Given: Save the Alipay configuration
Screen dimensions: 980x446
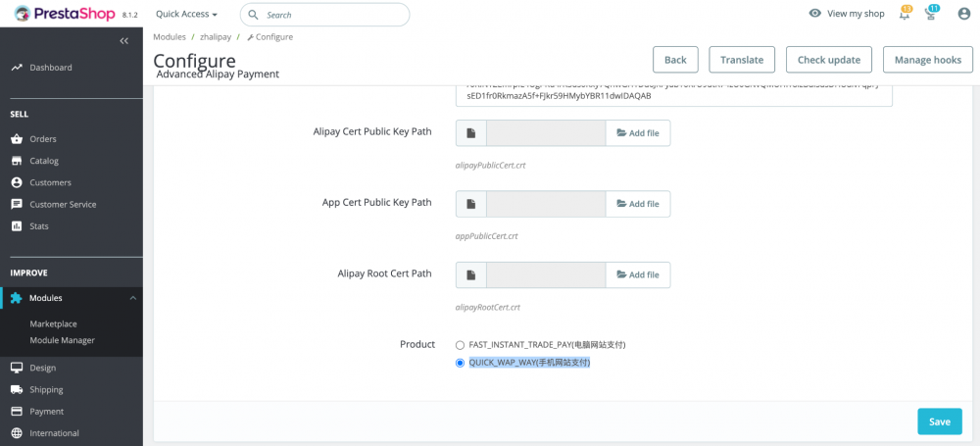Looking at the screenshot, I should (939, 421).
